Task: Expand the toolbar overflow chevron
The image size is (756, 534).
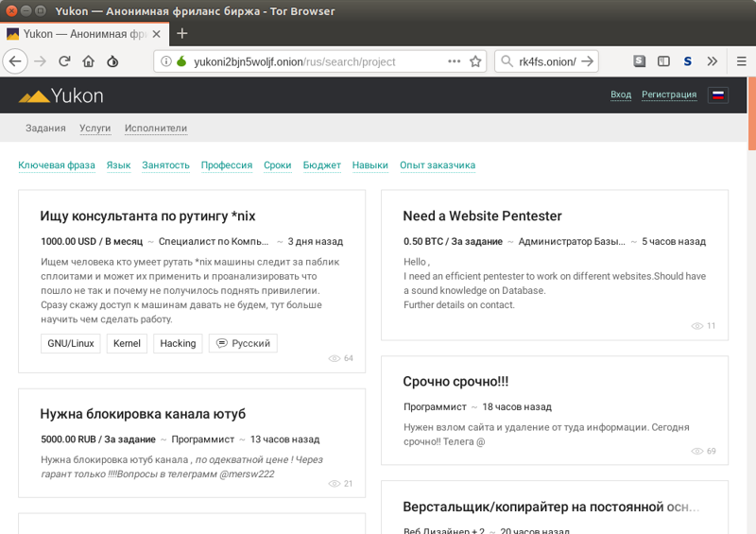Action: click(713, 61)
